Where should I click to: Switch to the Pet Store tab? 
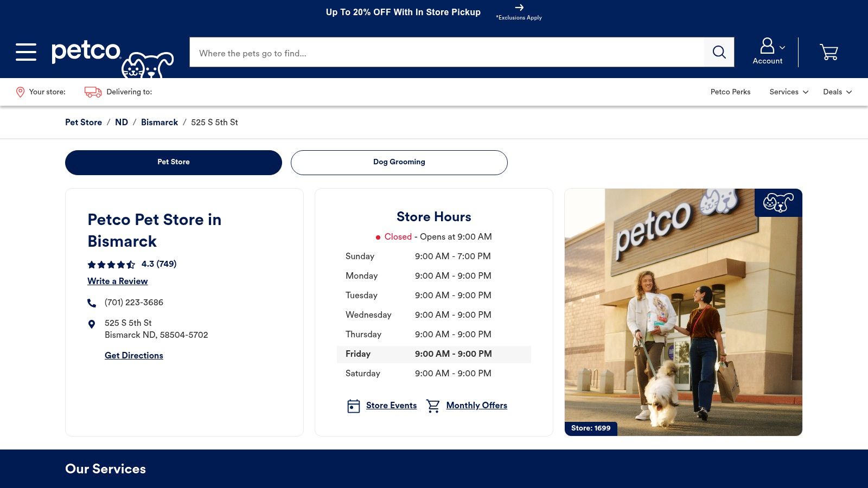tap(174, 162)
